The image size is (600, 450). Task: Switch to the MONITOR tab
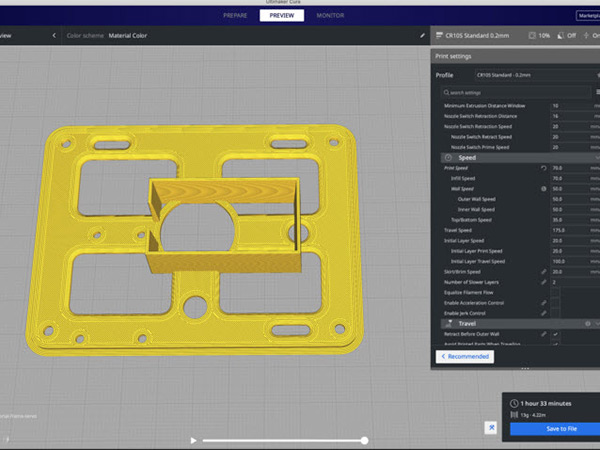pyautogui.click(x=330, y=16)
